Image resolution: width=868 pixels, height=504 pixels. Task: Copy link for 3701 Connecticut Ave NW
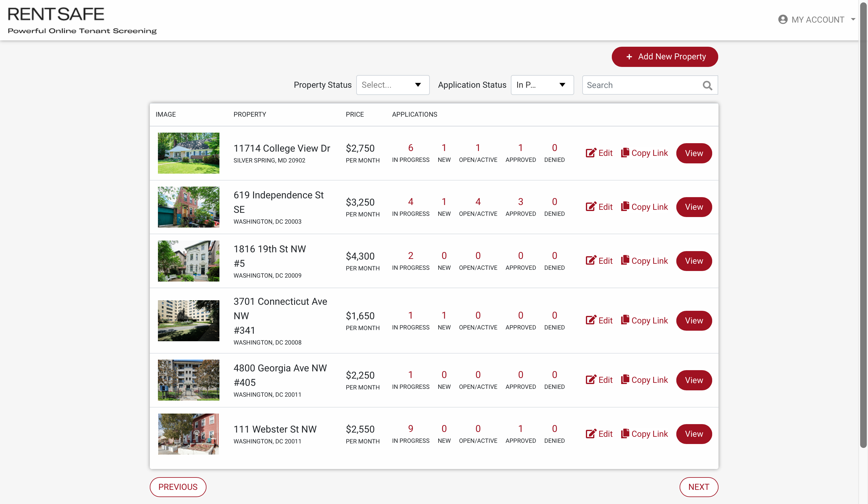pyautogui.click(x=644, y=320)
